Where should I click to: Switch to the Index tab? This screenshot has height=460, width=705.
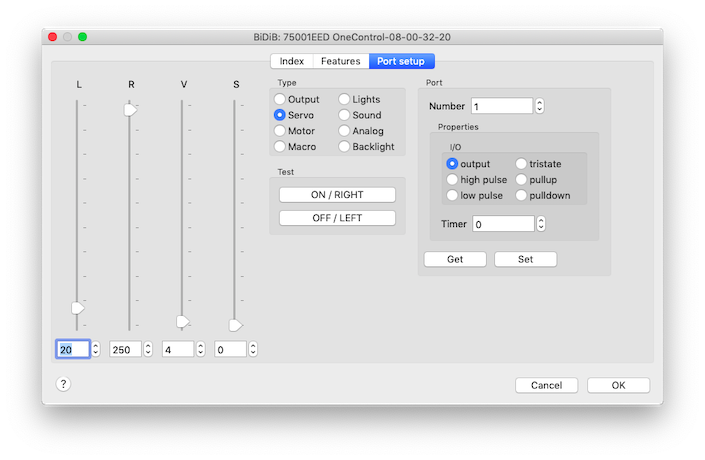click(291, 61)
